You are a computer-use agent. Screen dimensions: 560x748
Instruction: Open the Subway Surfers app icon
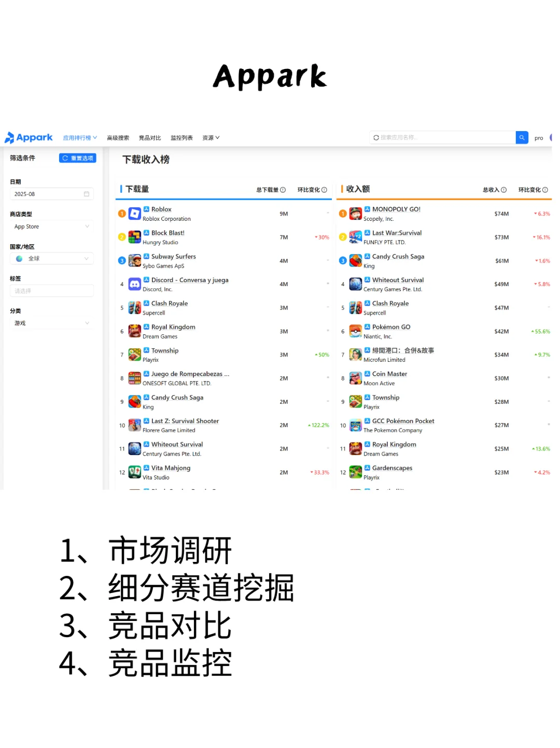tap(135, 261)
